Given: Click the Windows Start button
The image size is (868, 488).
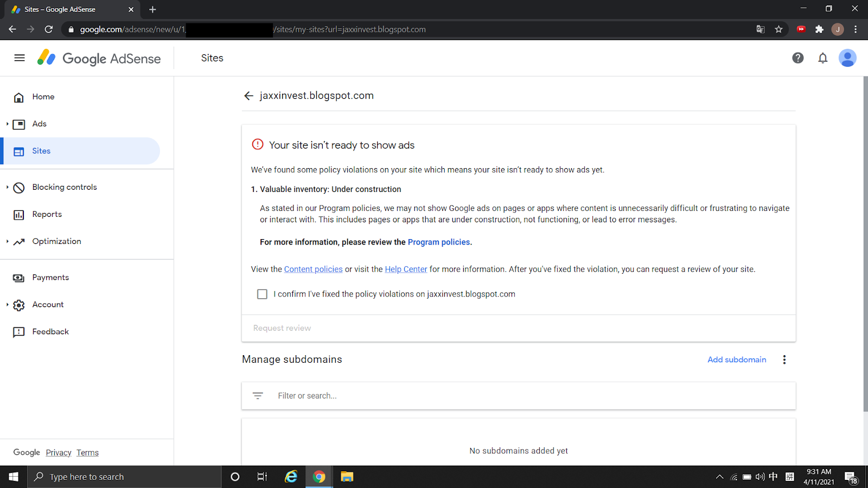Looking at the screenshot, I should coord(14,477).
